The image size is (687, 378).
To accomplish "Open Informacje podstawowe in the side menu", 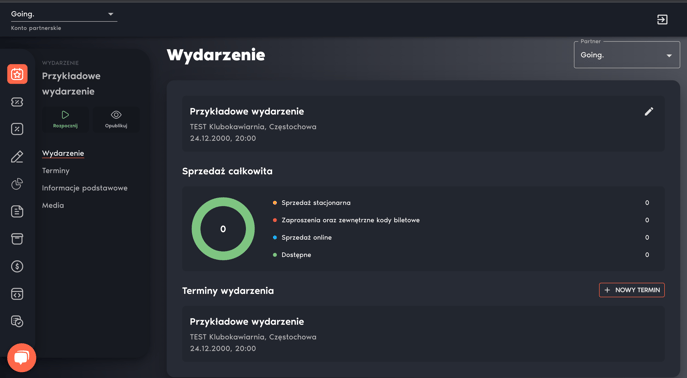I will (x=85, y=188).
